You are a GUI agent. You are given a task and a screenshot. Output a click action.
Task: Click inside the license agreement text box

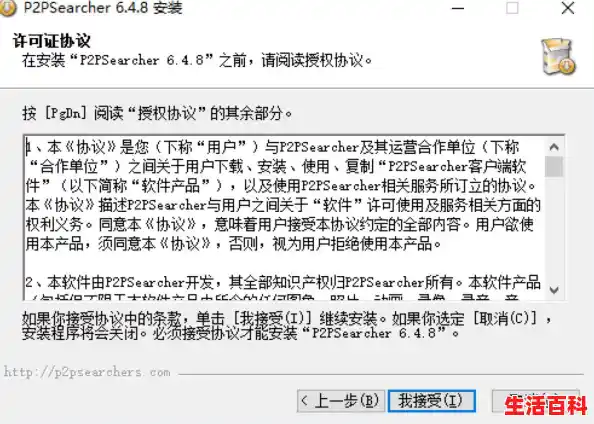pos(285,218)
